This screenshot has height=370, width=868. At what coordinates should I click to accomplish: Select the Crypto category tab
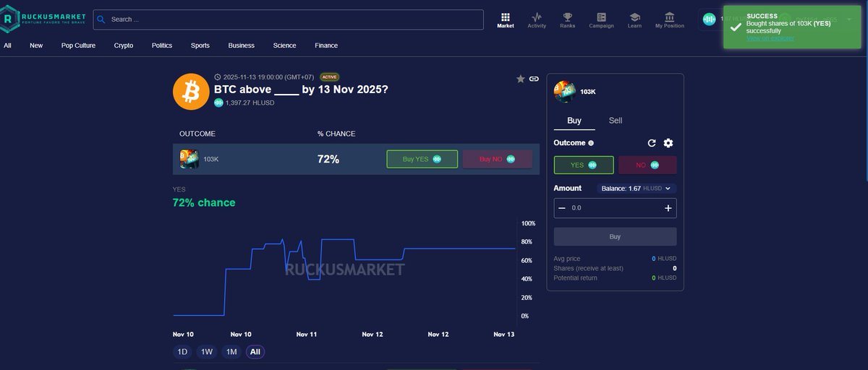tap(124, 46)
